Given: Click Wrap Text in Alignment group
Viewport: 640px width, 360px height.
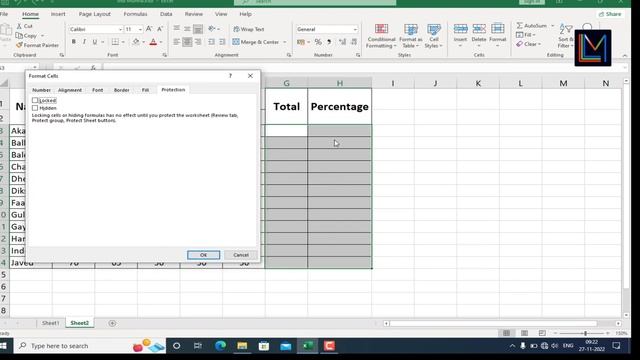Looking at the screenshot, I should point(249,29).
